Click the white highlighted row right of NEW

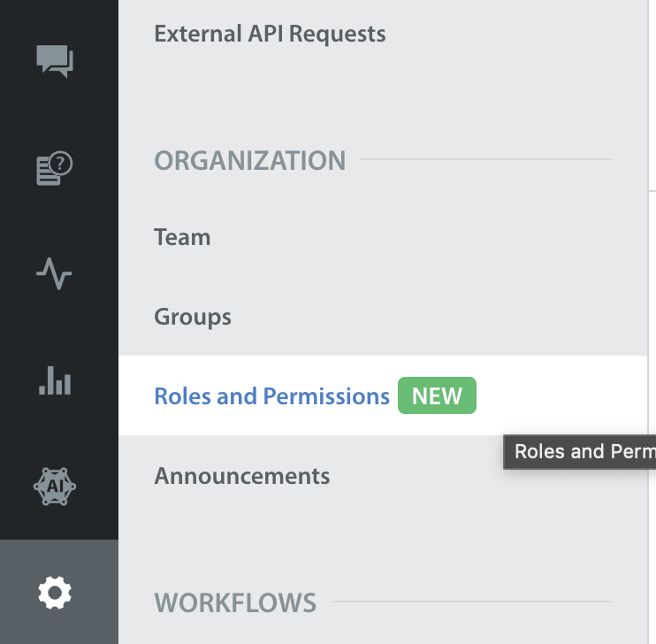pos(561,395)
